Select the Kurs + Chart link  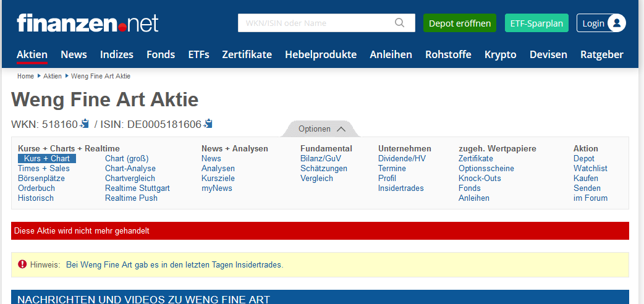click(x=47, y=159)
